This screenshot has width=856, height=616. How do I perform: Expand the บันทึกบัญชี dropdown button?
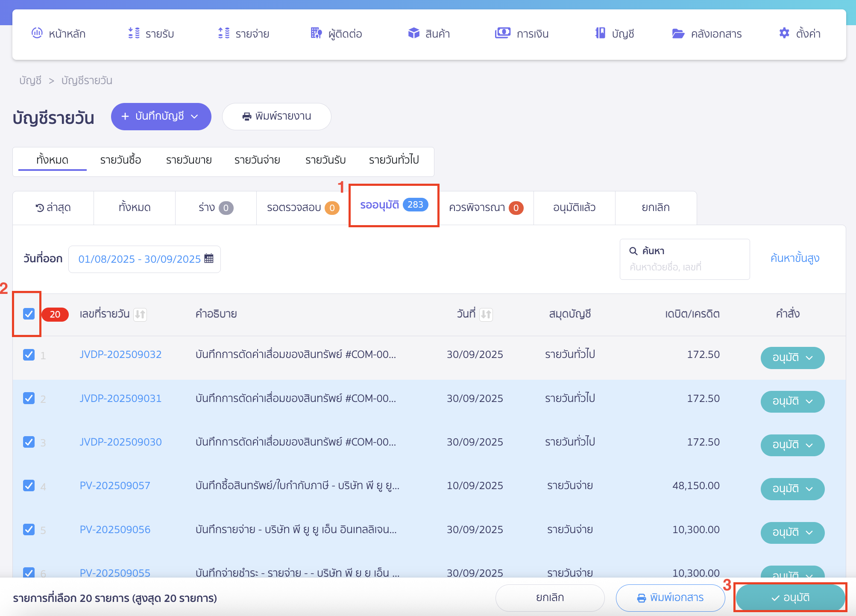point(161,116)
